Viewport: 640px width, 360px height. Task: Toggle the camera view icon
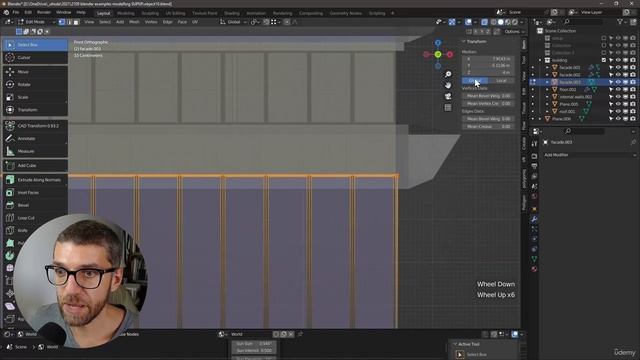point(448,96)
